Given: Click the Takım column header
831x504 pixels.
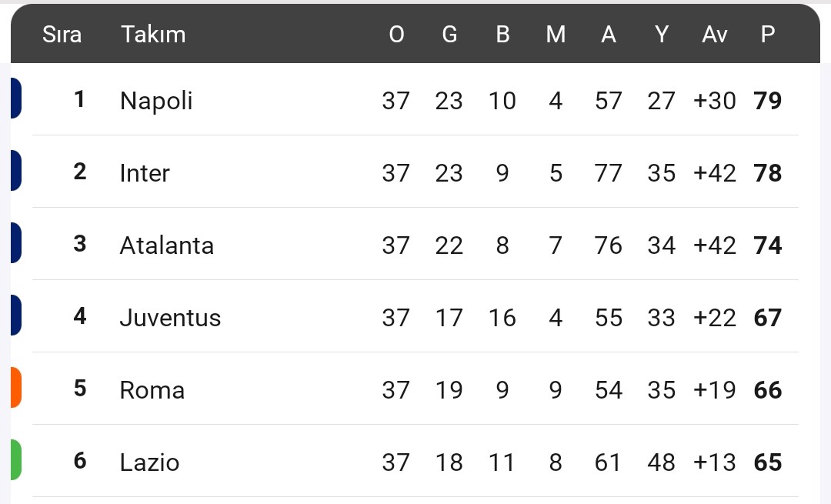Looking at the screenshot, I should (x=153, y=35).
